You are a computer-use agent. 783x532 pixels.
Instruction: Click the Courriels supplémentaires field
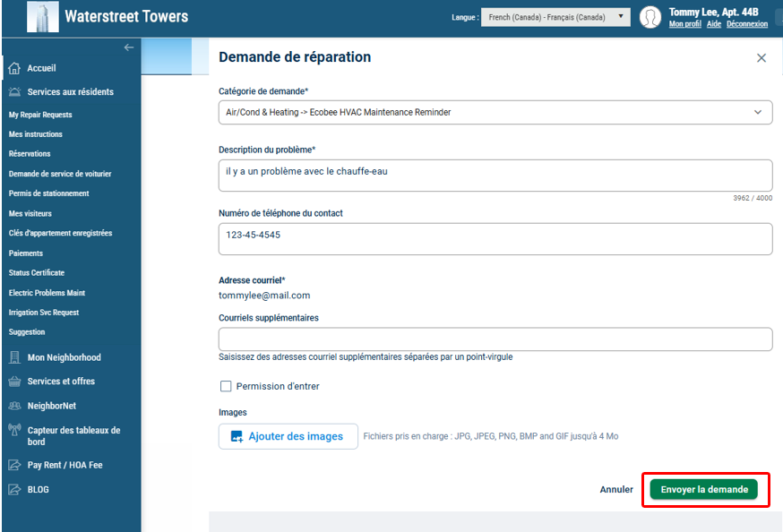click(495, 339)
